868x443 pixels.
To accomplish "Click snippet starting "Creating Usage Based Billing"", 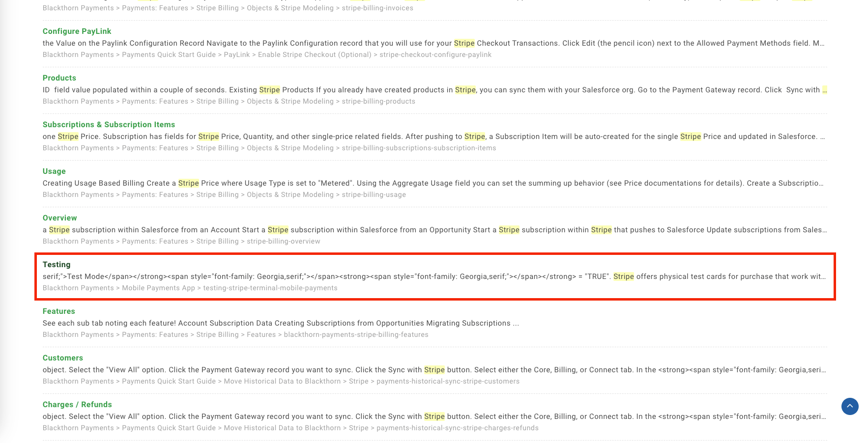I will point(433,183).
